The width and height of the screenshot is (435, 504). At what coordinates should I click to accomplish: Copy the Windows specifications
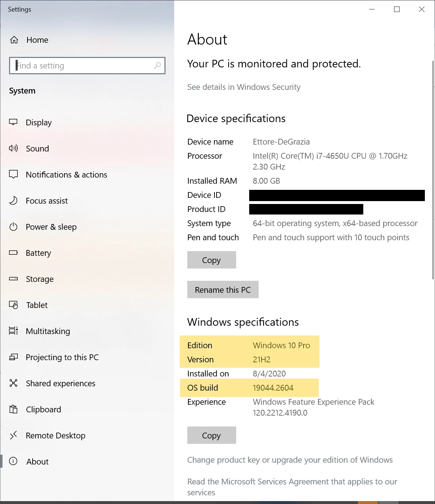pyautogui.click(x=212, y=435)
